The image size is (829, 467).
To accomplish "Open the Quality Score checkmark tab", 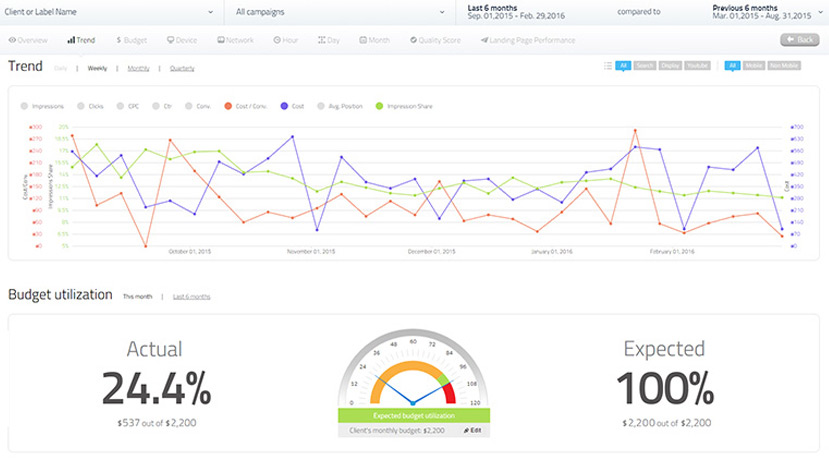I will tap(435, 40).
